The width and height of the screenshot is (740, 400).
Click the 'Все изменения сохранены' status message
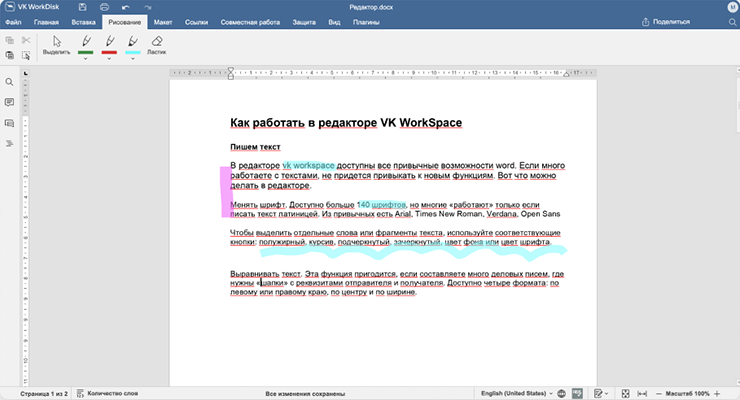(x=305, y=393)
